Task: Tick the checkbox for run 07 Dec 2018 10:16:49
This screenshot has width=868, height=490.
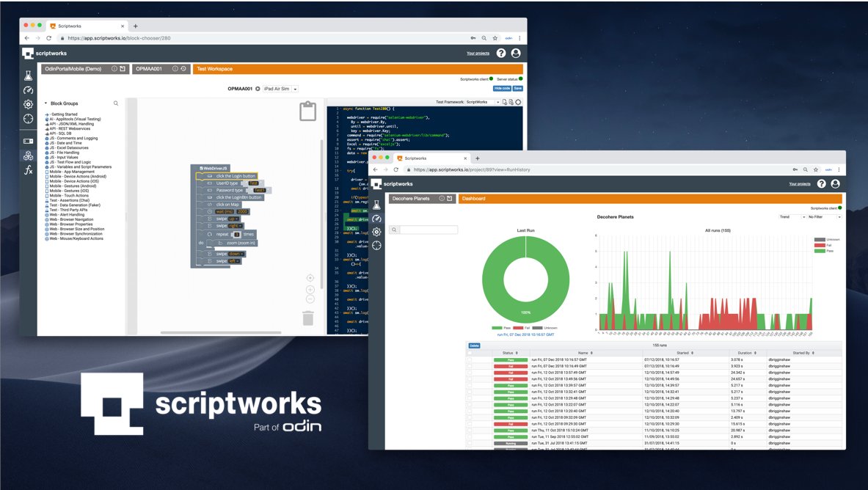Action: [x=470, y=366]
